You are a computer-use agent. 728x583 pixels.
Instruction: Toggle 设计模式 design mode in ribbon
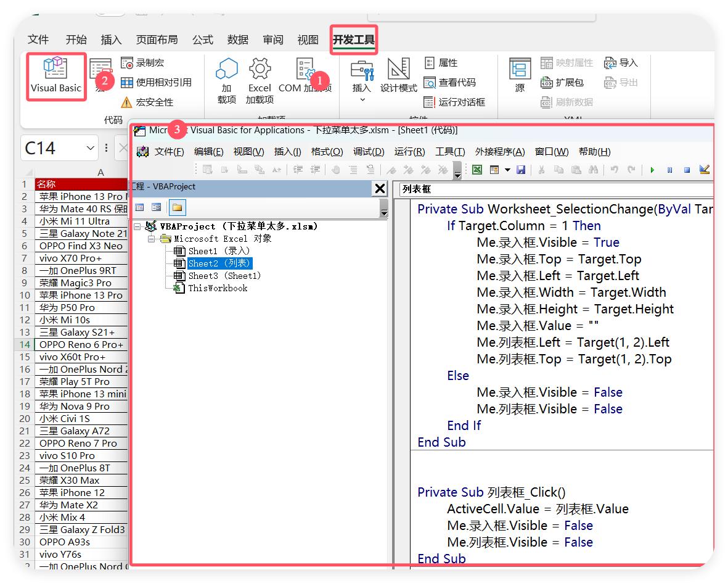(x=398, y=75)
